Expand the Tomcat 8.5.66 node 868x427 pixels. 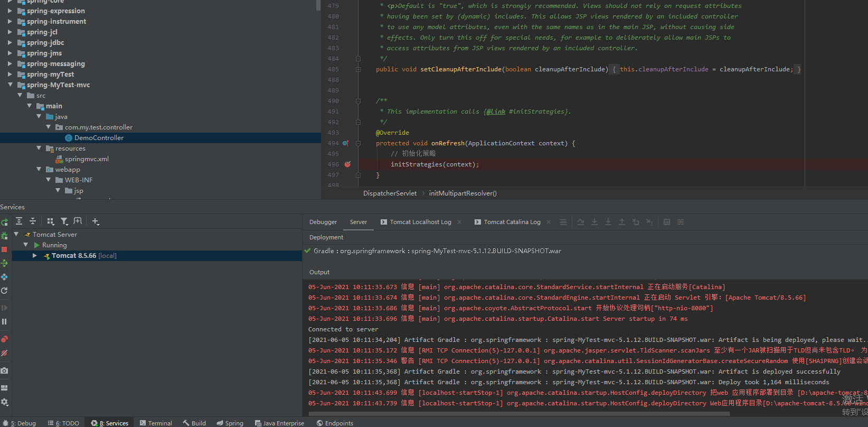pos(35,255)
